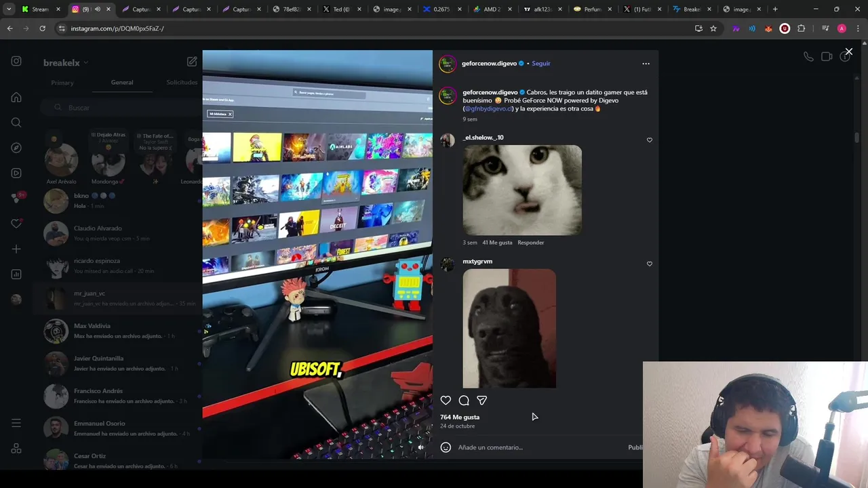Mute the reel audio speaker icon
Screen dimensions: 868x488
(x=420, y=447)
